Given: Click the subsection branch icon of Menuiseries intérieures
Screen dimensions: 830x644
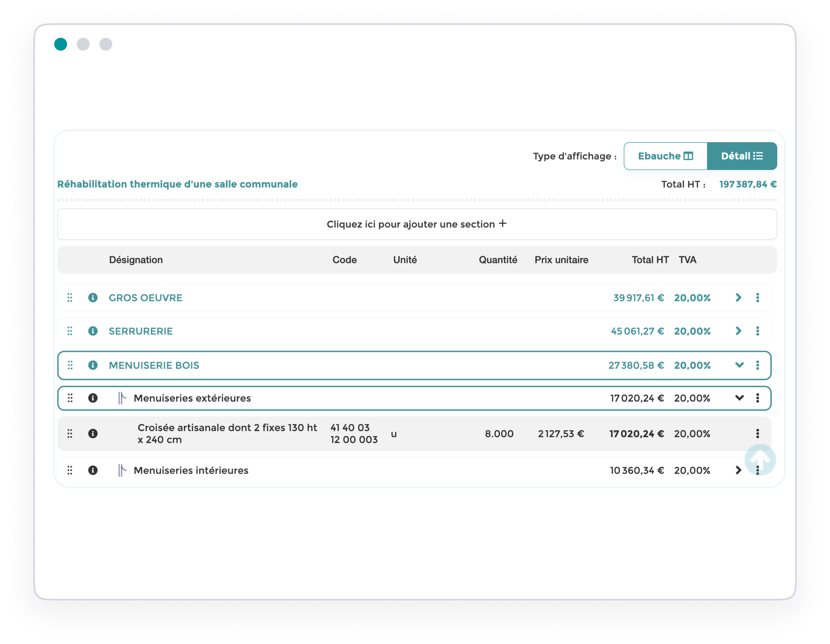Looking at the screenshot, I should pyautogui.click(x=122, y=470).
